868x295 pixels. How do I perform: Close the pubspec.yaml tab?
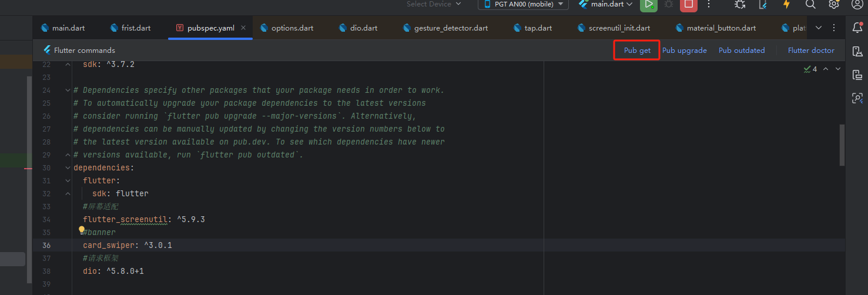(x=243, y=28)
